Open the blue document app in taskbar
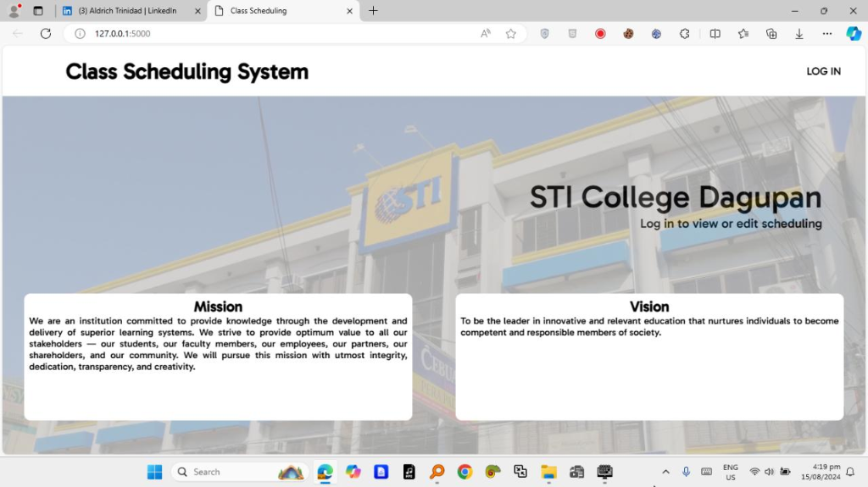The image size is (868, 487). tap(381, 472)
